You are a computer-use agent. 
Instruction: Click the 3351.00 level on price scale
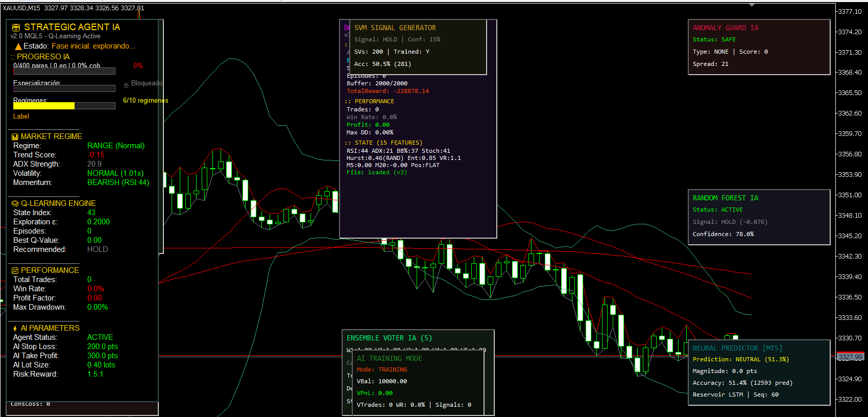[850, 195]
